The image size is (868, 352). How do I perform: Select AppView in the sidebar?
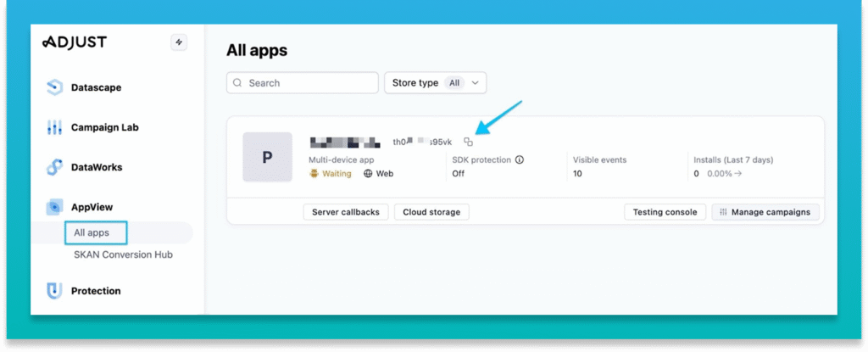coord(92,207)
